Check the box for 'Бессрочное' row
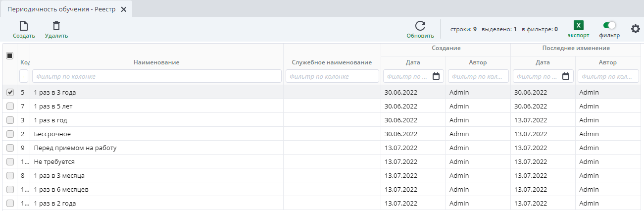The width and height of the screenshot is (644, 211). (x=10, y=134)
